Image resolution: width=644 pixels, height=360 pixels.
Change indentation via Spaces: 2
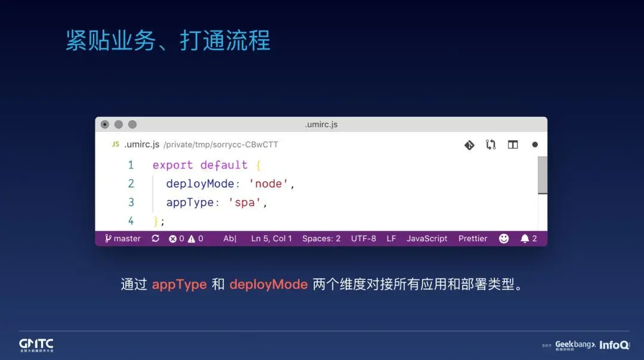[321, 239]
